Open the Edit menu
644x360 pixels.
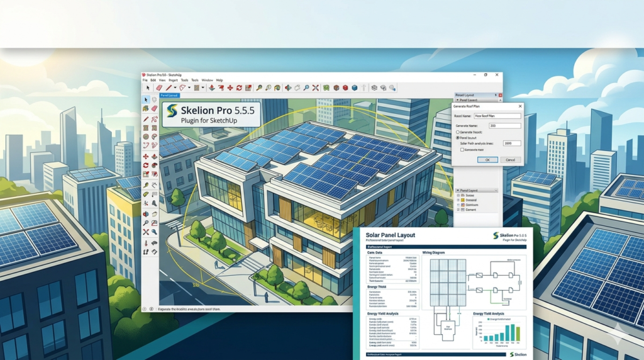[153, 80]
